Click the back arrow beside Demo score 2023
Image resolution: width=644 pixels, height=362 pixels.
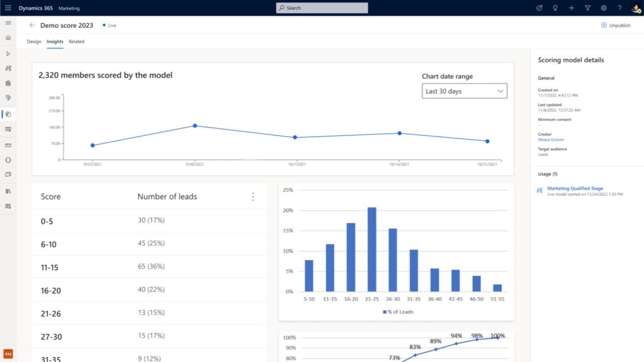[31, 26]
